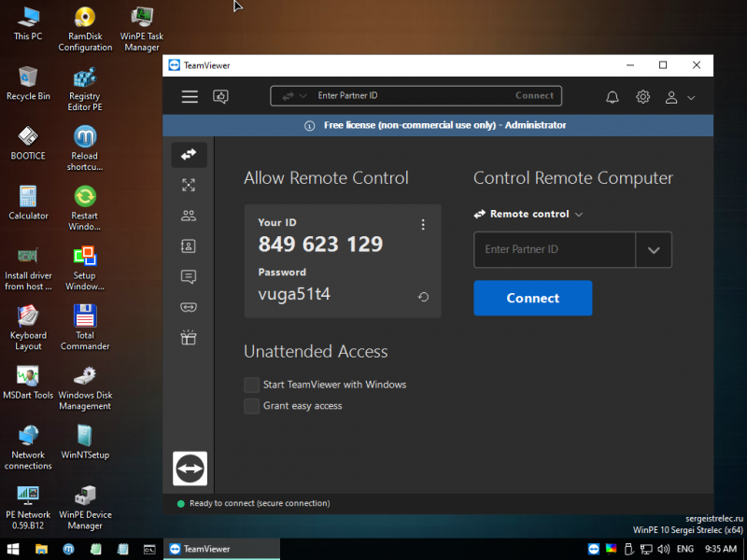Check the Grant easy access box
Viewport: 747px width, 560px height.
coord(251,406)
